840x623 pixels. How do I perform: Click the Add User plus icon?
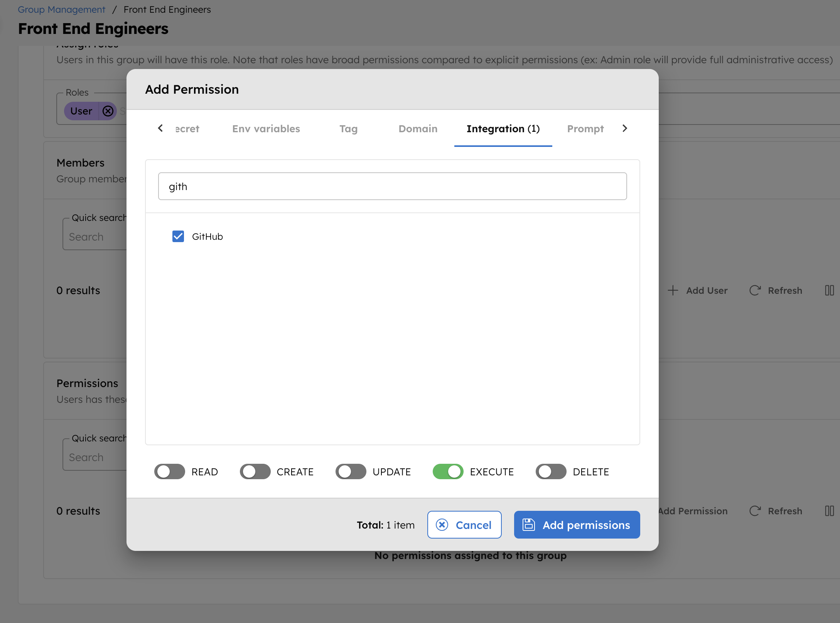coord(673,290)
